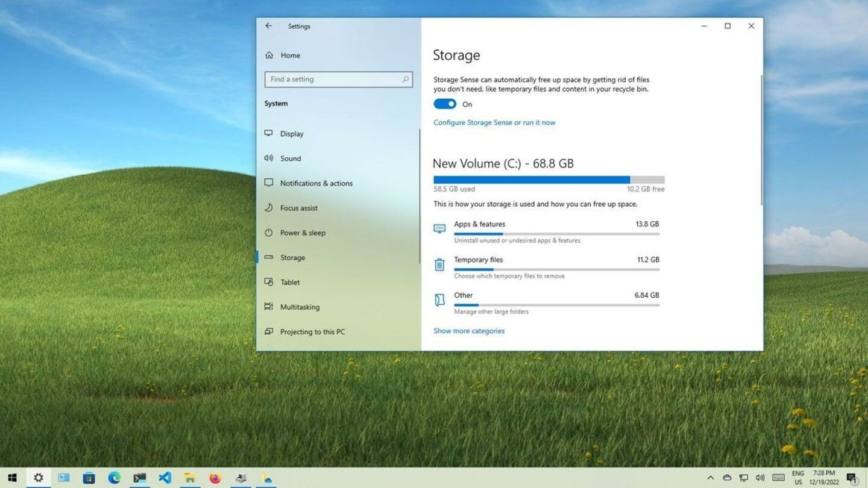Click the "10.2 GB free" text

[646, 189]
